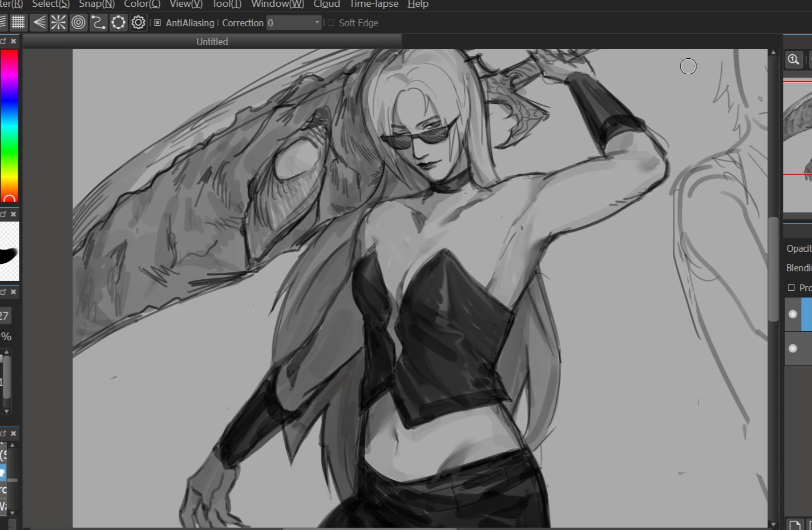Switch to the Untitled document tab
The height and width of the screenshot is (530, 812).
point(212,42)
